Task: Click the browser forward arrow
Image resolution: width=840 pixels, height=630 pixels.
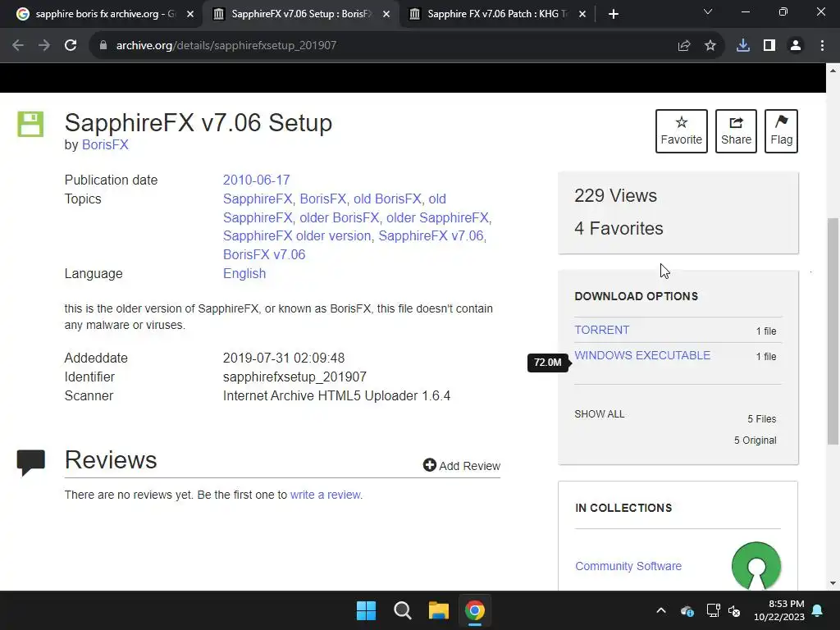Action: pos(44,46)
